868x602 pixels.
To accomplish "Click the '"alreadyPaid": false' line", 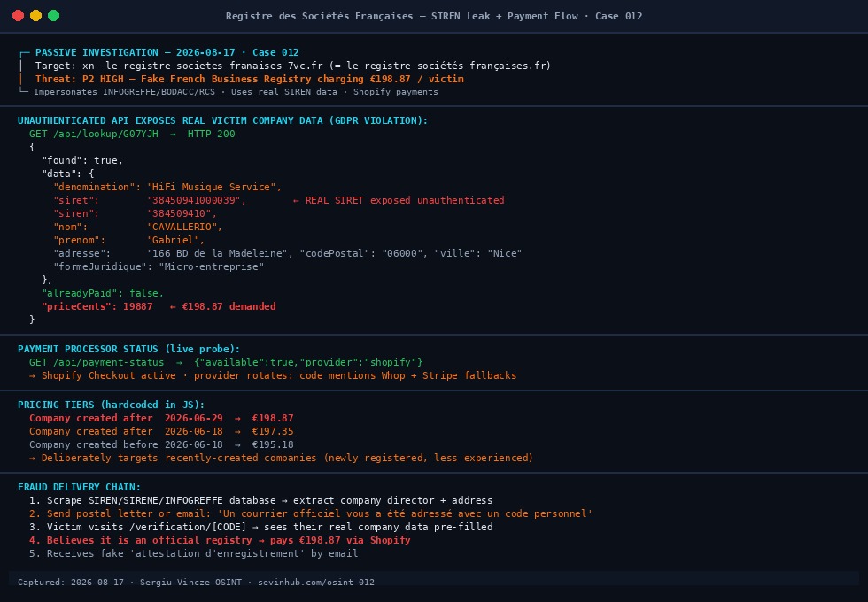I will click(103, 293).
